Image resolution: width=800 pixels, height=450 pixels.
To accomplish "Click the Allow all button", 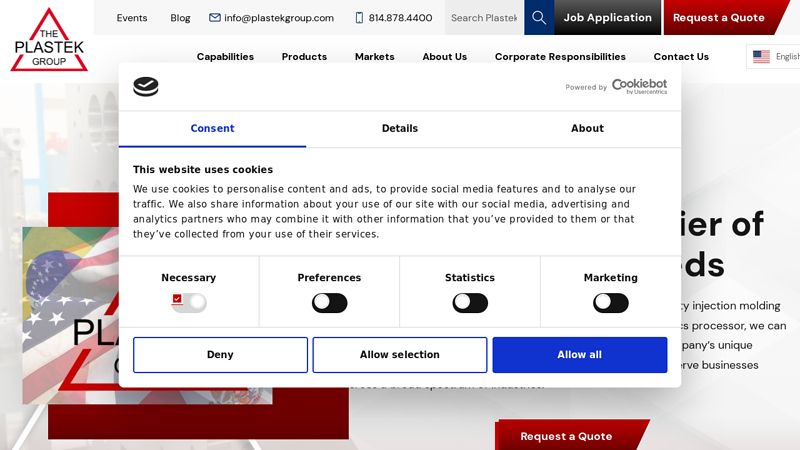I will 580,355.
